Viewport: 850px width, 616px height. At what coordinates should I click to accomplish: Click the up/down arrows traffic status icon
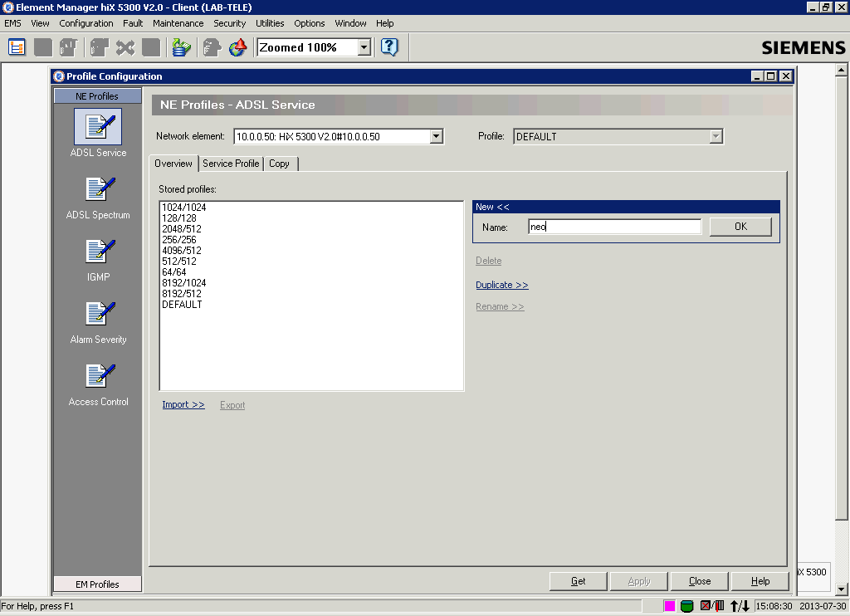click(740, 606)
